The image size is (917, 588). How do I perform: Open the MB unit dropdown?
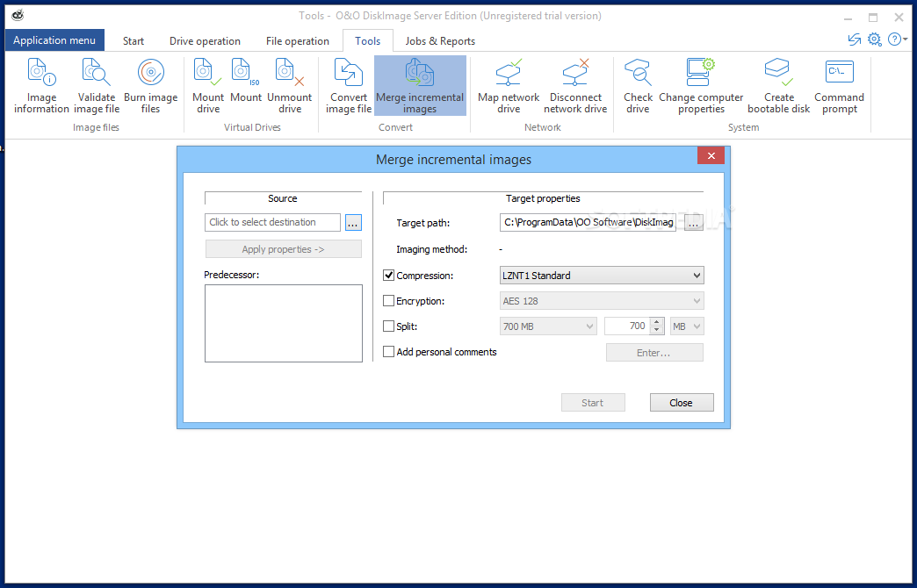[687, 326]
